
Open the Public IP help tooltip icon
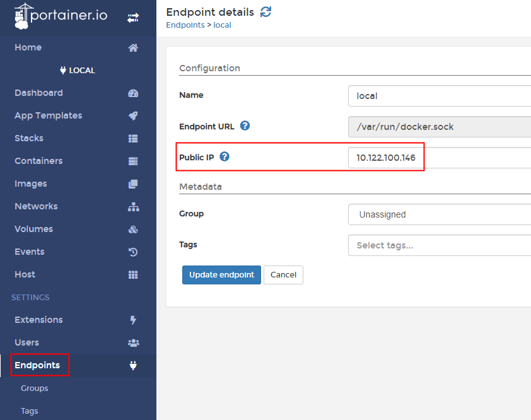[x=225, y=156]
